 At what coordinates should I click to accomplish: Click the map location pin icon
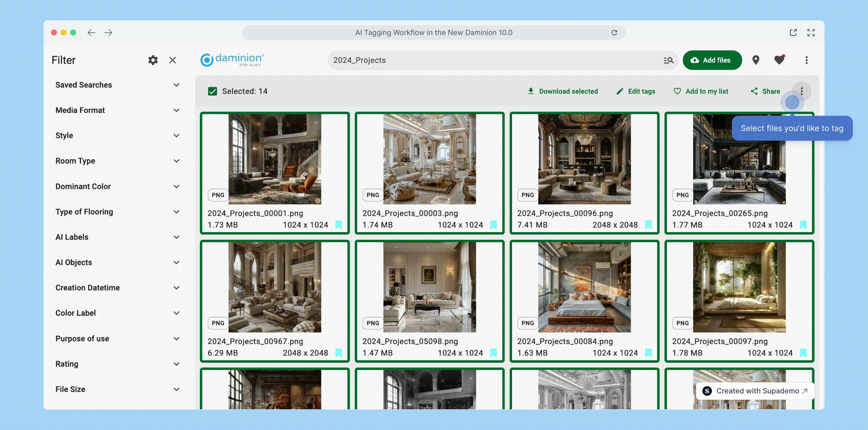tap(755, 60)
